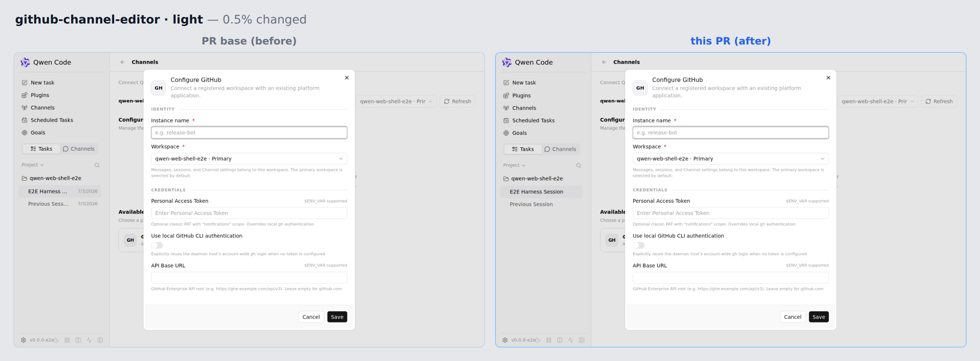This screenshot has height=361, width=980.
Task: Click the back arrow beside Channels in after panel
Action: click(604, 62)
